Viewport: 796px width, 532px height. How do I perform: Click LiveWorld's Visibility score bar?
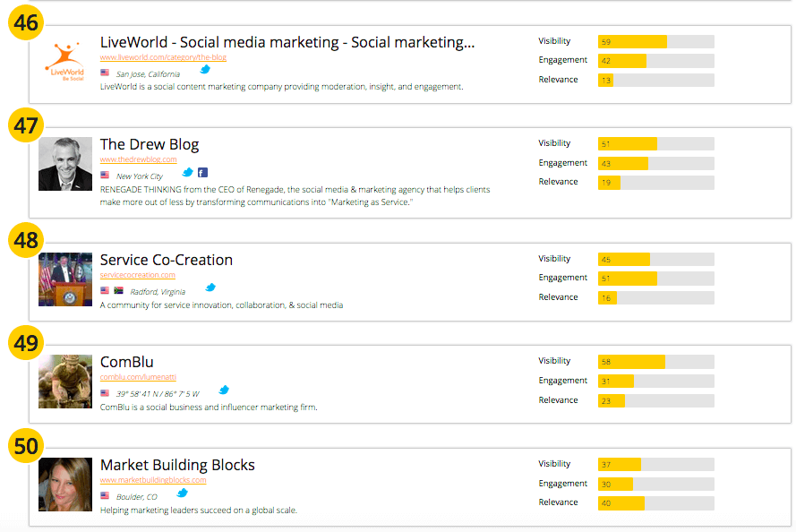pos(655,41)
